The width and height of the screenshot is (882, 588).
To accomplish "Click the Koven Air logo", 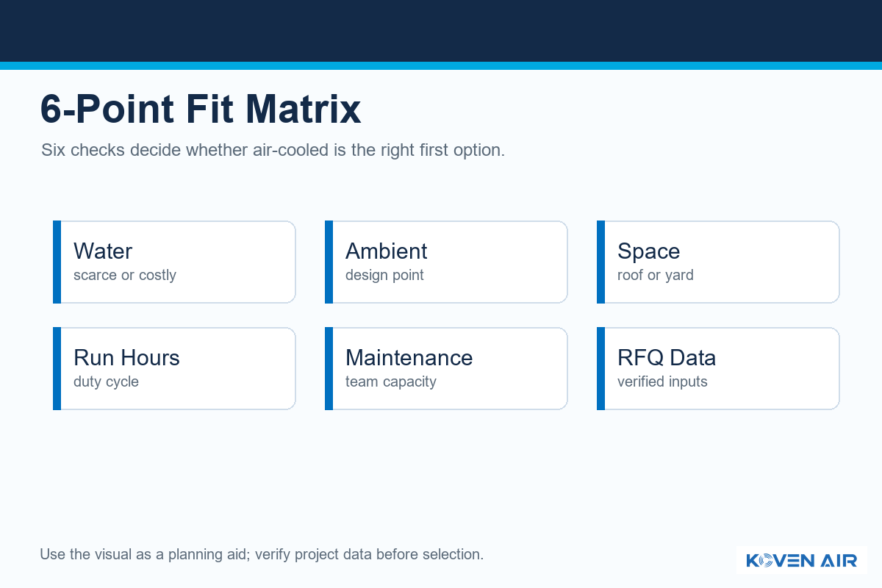I will click(801, 560).
